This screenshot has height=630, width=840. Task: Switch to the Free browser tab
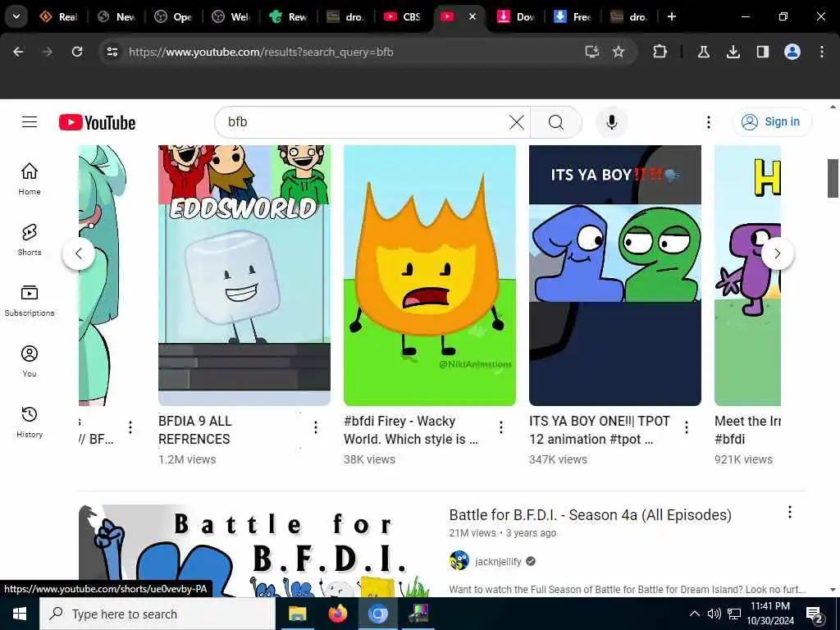pos(573,16)
